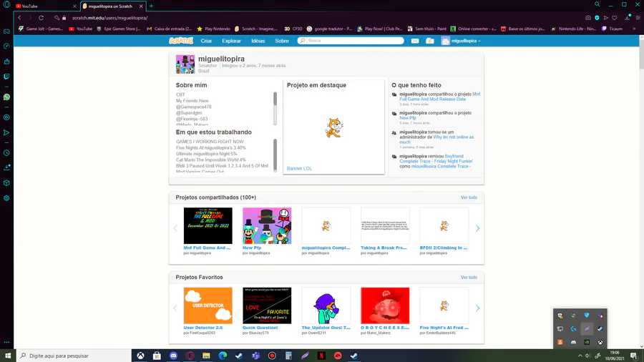644x362 pixels.
Task: Open the Windows Start menu
Action: (8, 356)
